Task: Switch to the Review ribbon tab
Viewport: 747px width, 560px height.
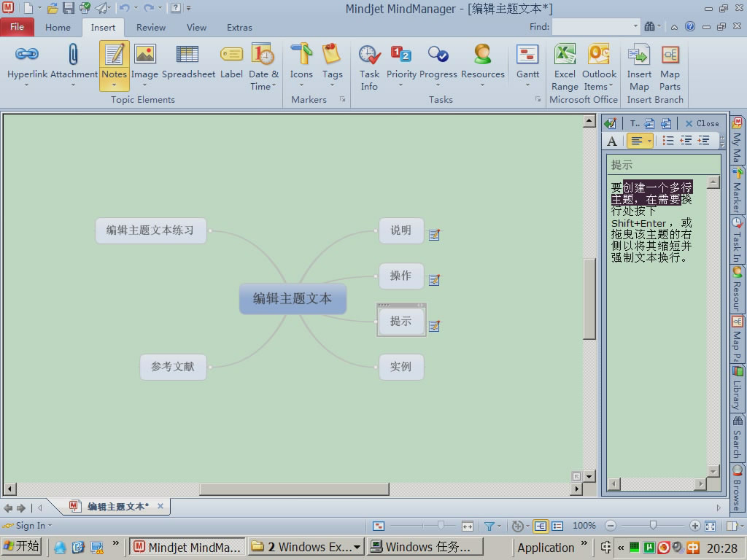Action: point(151,27)
